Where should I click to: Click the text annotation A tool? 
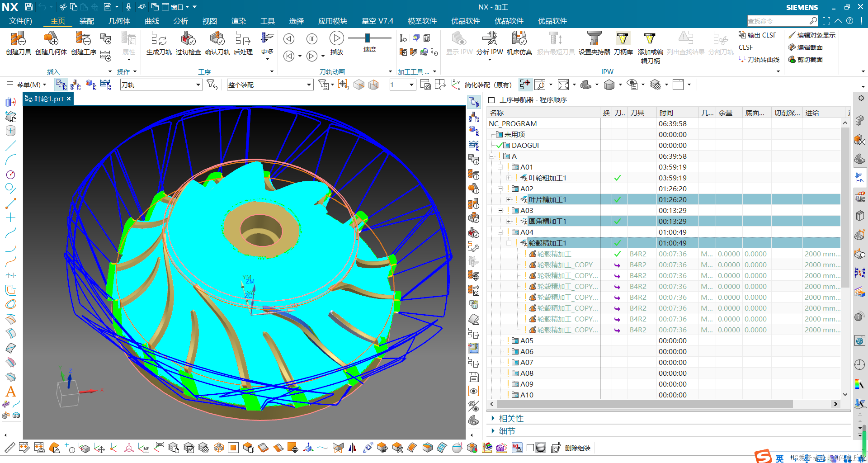(11, 392)
